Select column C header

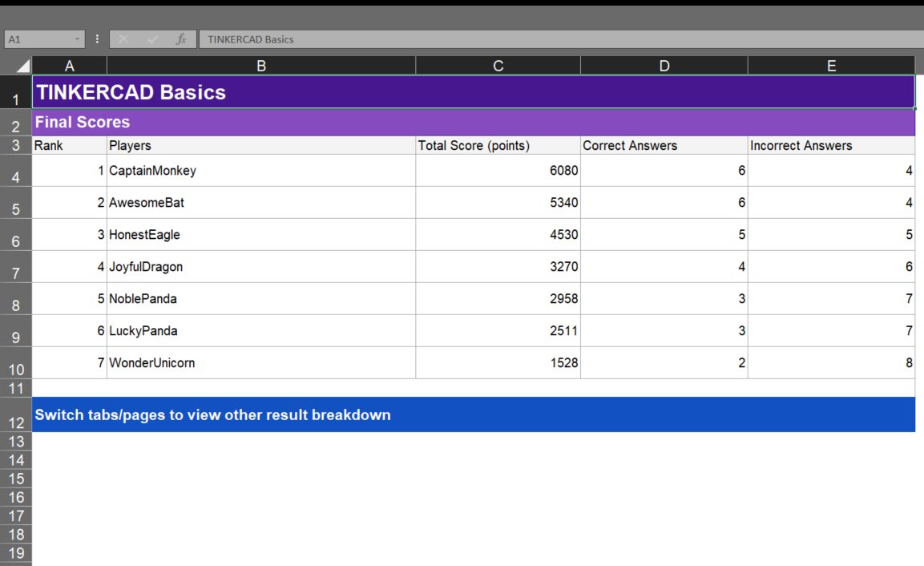pos(498,66)
